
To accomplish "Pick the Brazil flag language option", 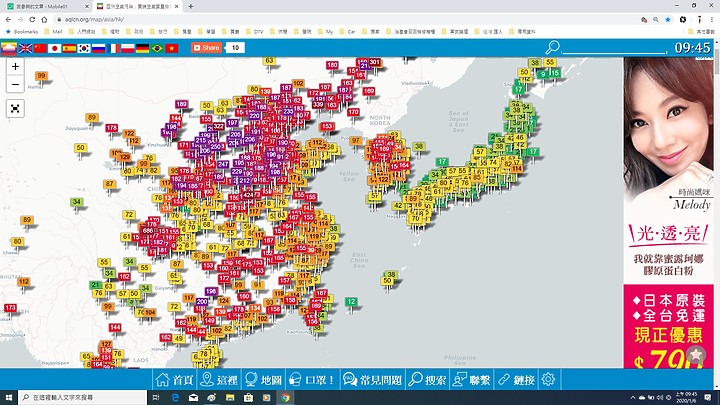I will click(x=157, y=48).
